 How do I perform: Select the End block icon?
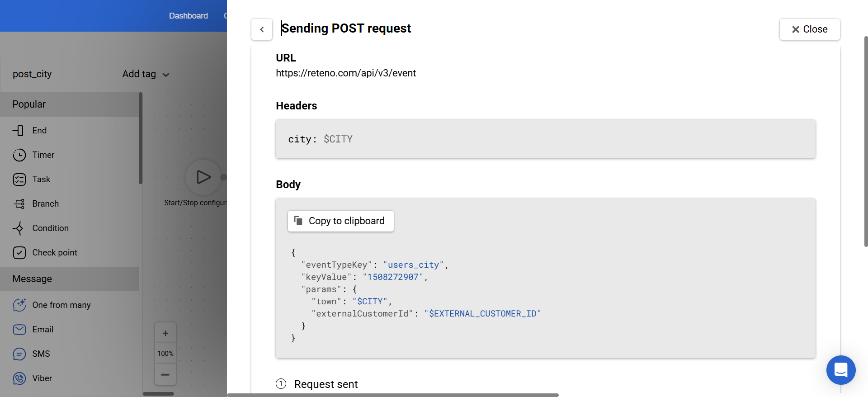click(x=19, y=131)
